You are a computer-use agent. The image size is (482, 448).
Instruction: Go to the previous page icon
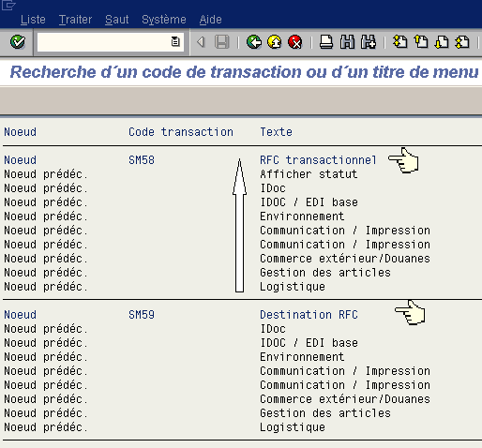(x=421, y=42)
